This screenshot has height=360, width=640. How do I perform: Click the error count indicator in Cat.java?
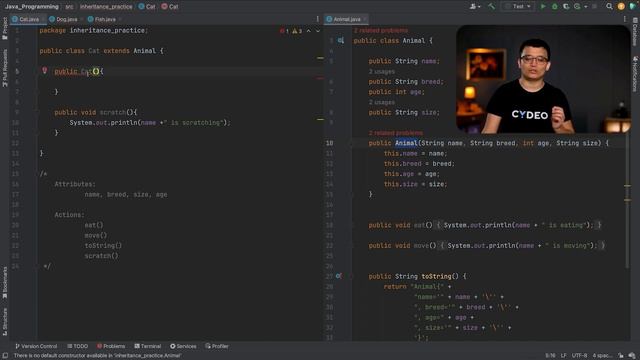click(284, 31)
